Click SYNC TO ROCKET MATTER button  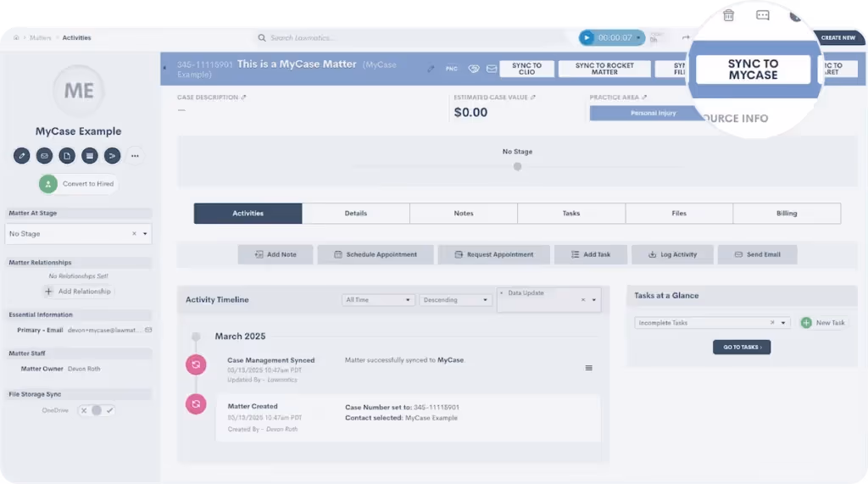click(604, 69)
